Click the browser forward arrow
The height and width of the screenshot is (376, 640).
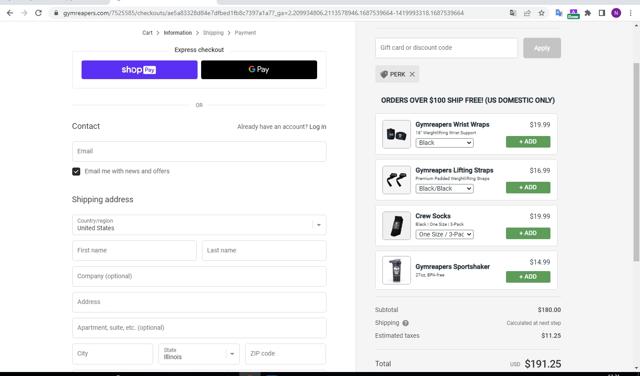(24, 13)
